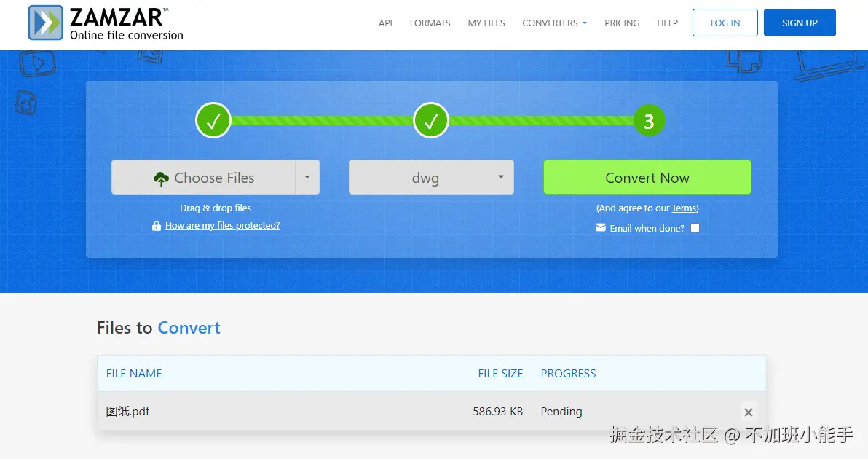
Task: Click the lock icon beside file protection link
Action: click(157, 226)
